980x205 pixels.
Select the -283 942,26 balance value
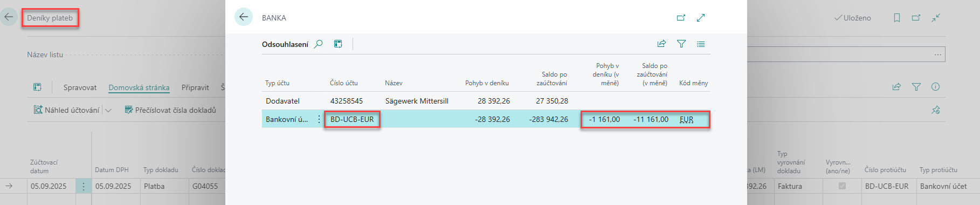(x=548, y=119)
